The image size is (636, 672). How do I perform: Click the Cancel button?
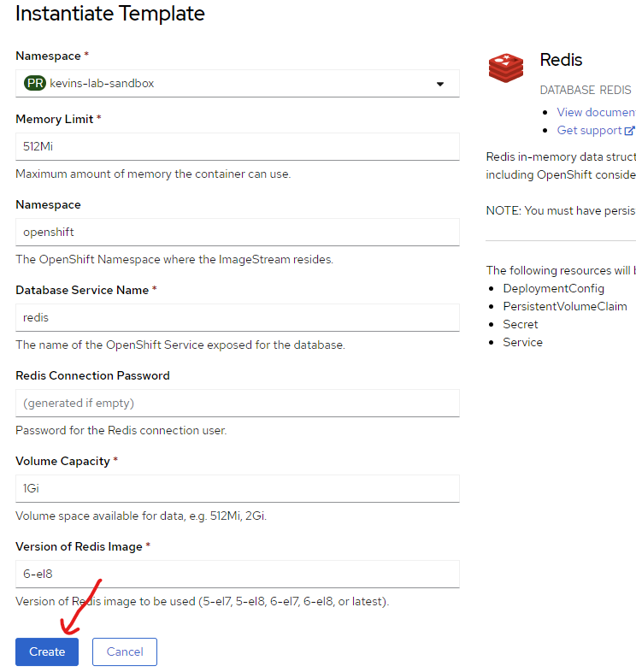[x=125, y=651]
